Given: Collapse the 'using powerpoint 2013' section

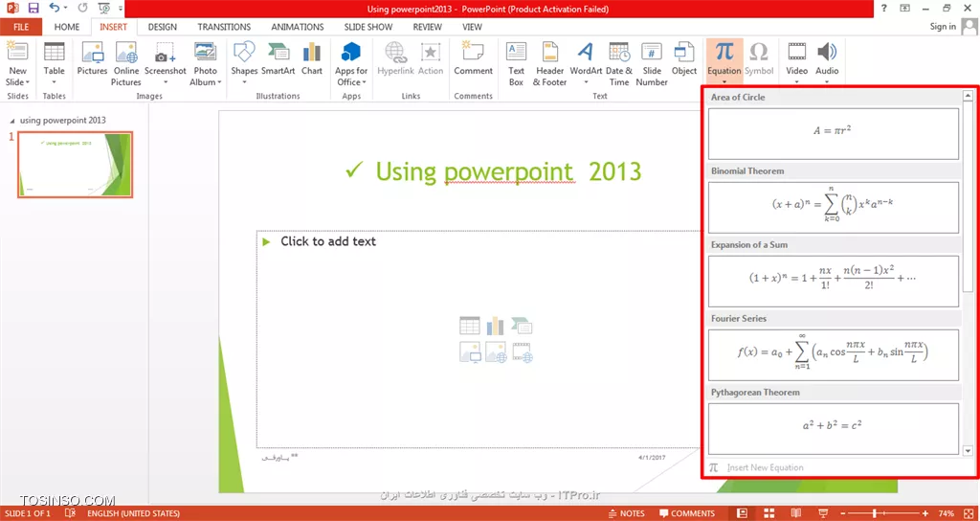Looking at the screenshot, I should pyautogui.click(x=13, y=120).
